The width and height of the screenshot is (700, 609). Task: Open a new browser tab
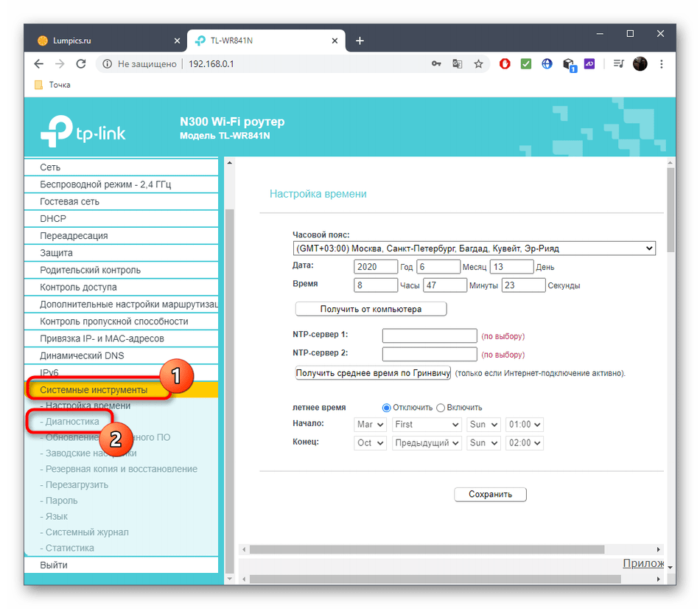360,41
